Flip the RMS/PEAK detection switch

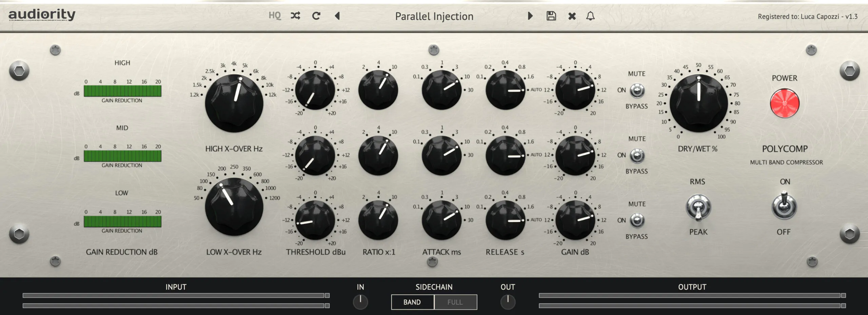click(x=698, y=207)
